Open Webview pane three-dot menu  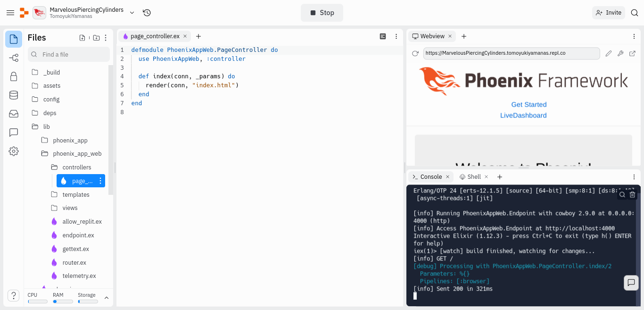coord(634,36)
